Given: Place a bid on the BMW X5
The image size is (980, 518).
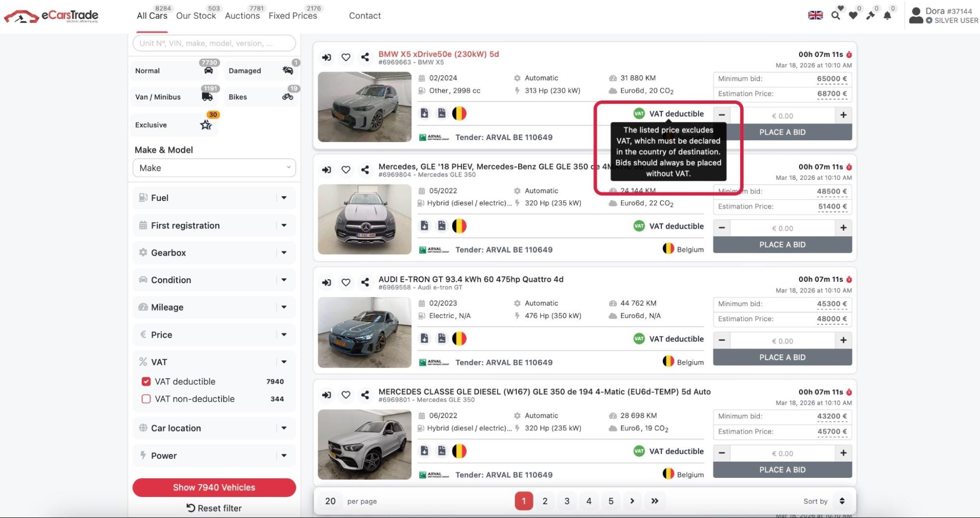Looking at the screenshot, I should click(x=782, y=132).
